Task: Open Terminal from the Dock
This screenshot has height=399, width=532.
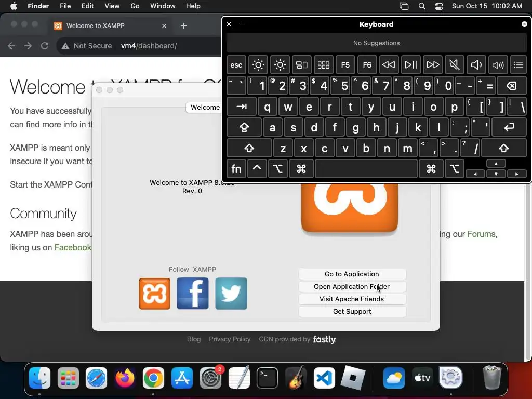Action: (x=267, y=378)
